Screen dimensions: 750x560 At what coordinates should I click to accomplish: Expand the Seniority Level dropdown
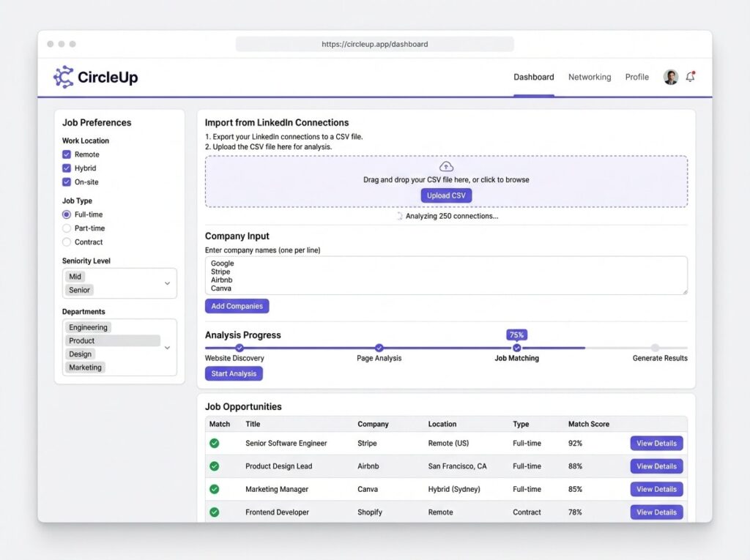(167, 283)
